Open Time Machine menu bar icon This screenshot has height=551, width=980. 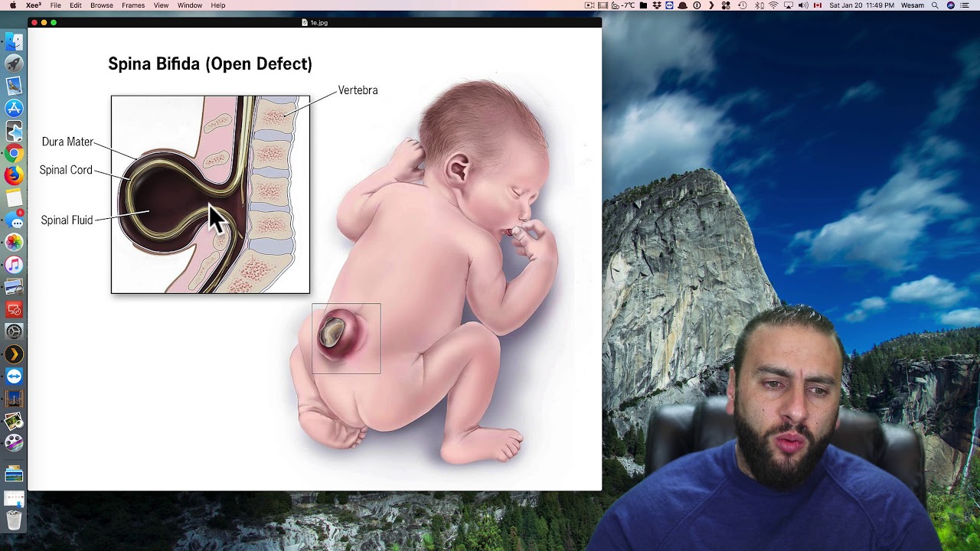[x=742, y=5]
